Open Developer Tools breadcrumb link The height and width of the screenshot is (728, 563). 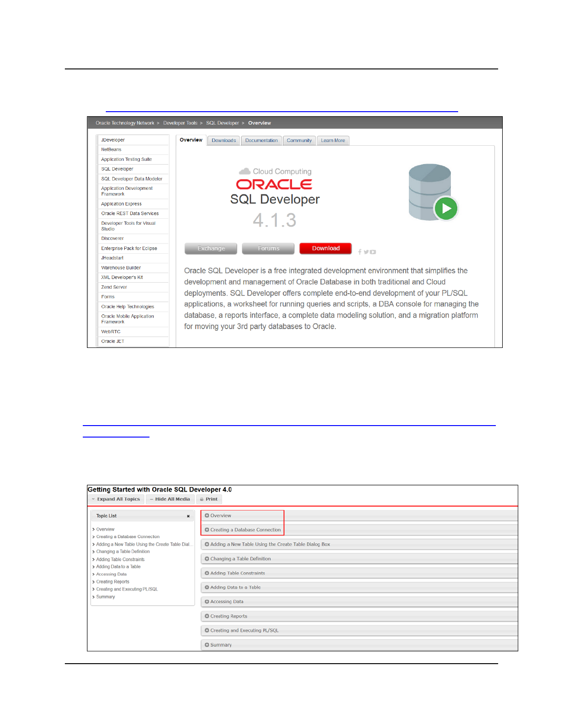click(x=180, y=123)
